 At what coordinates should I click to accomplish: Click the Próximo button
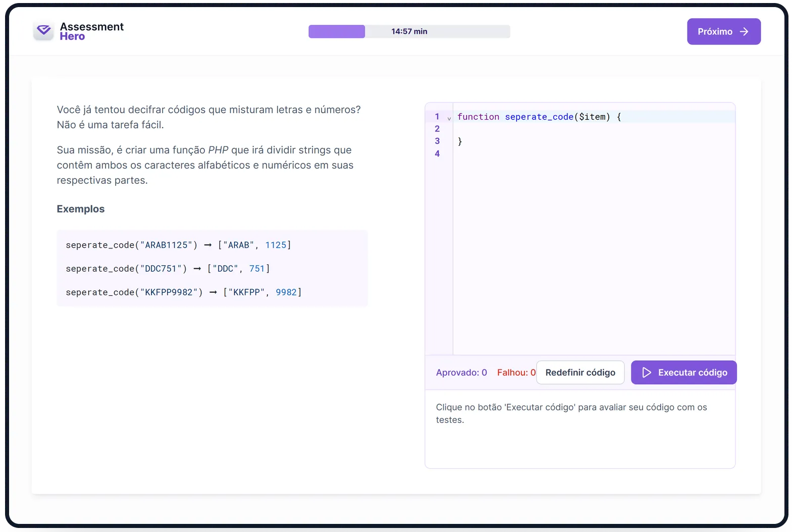click(724, 31)
